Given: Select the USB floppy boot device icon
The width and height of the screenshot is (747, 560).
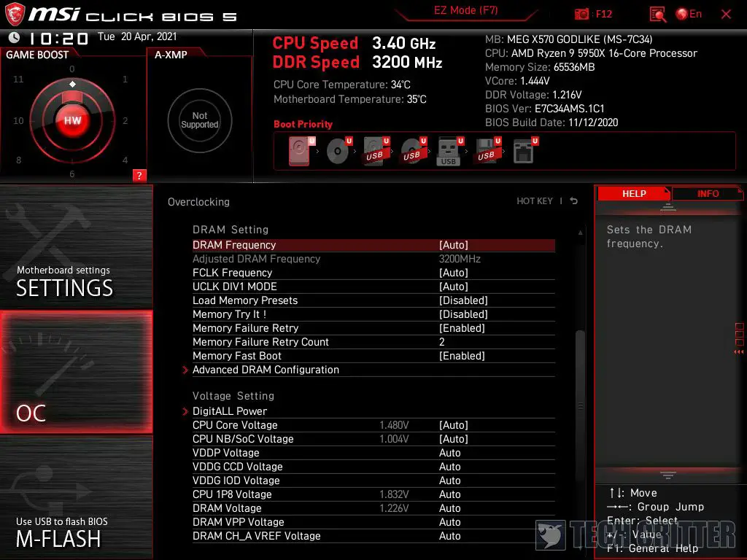Looking at the screenshot, I should click(488, 150).
